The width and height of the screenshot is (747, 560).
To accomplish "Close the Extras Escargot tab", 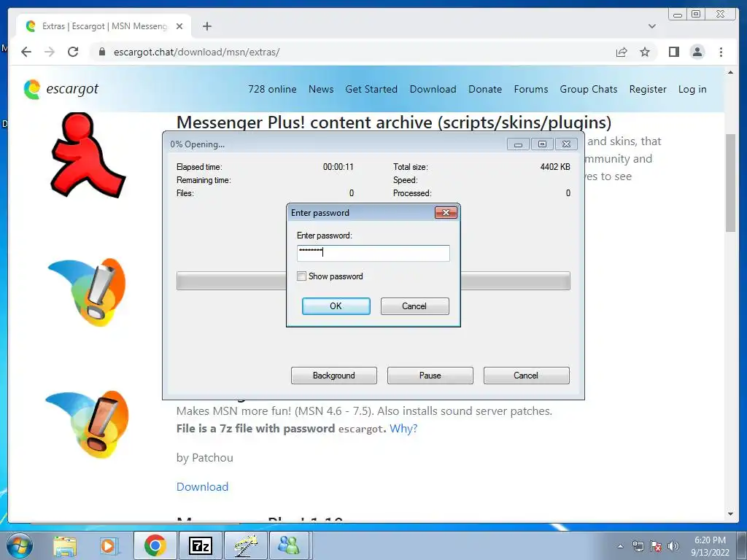I will tap(179, 26).
